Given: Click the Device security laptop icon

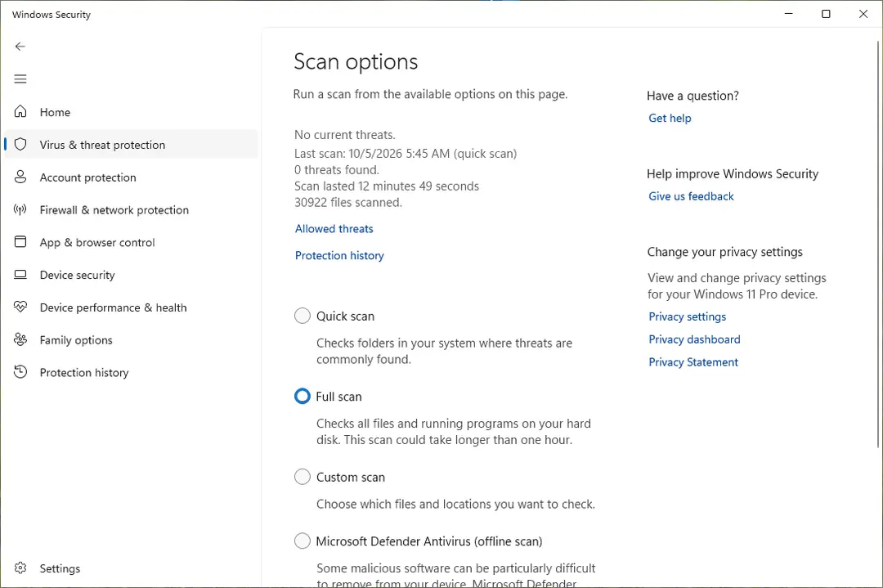Looking at the screenshot, I should pos(20,274).
